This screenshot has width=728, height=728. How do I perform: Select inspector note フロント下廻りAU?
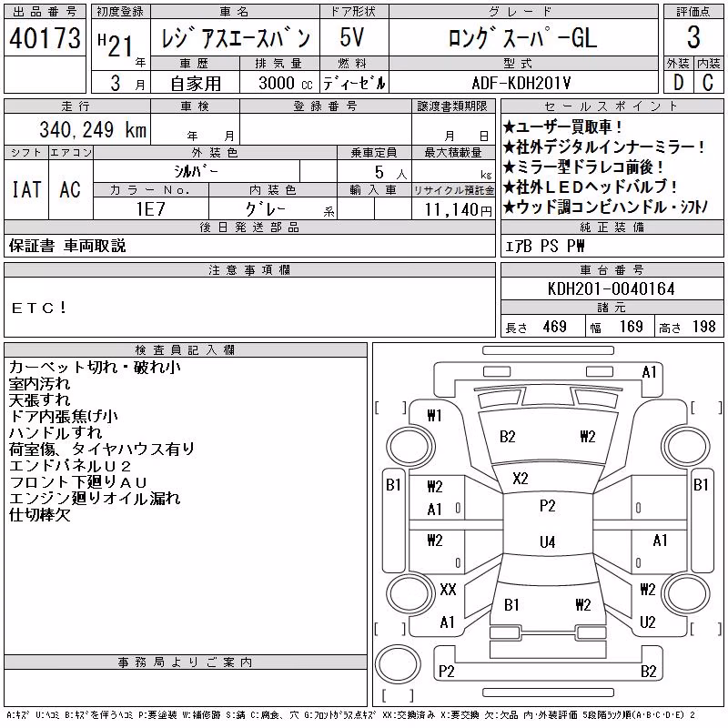78,482
